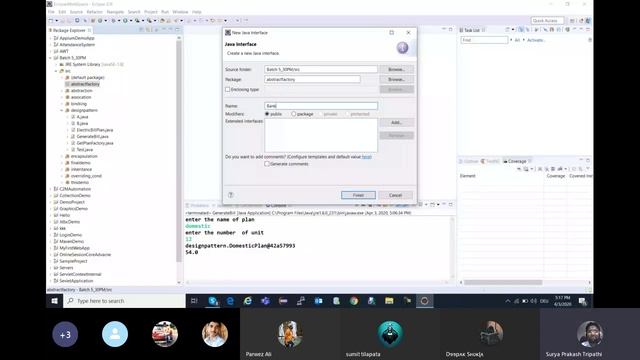Viewport: 640px width, 360px height.
Task: Expand the ServletApplication project
Action: coord(51,281)
